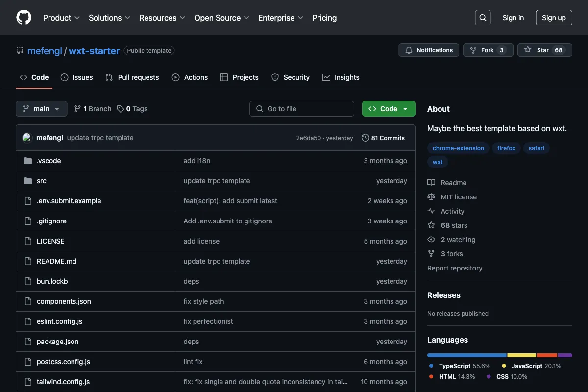
Task: Click the .vscode folder icon
Action: (28, 161)
